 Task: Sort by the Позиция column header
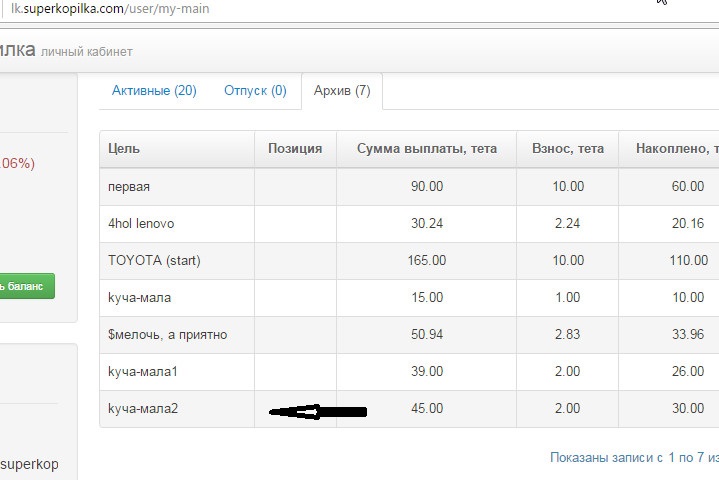click(x=295, y=149)
